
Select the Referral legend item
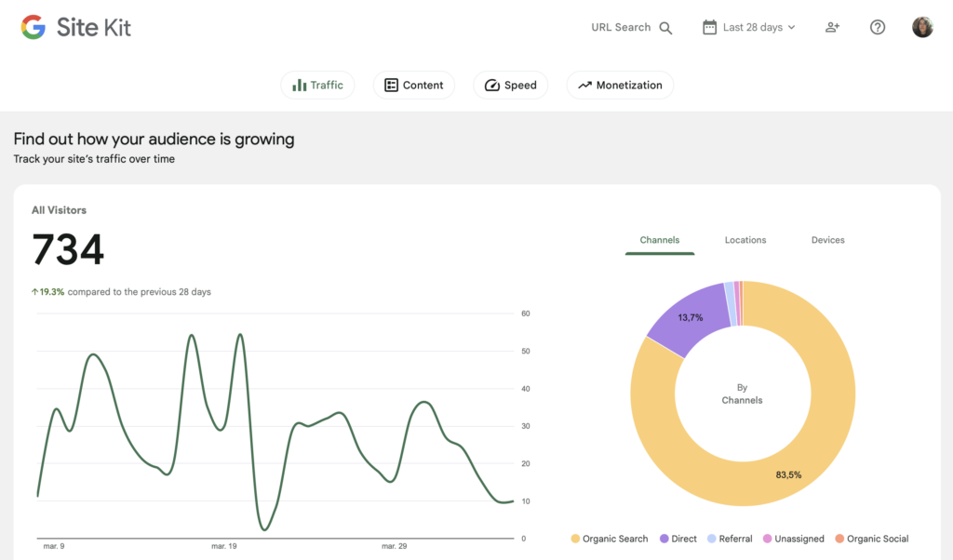[x=730, y=539]
